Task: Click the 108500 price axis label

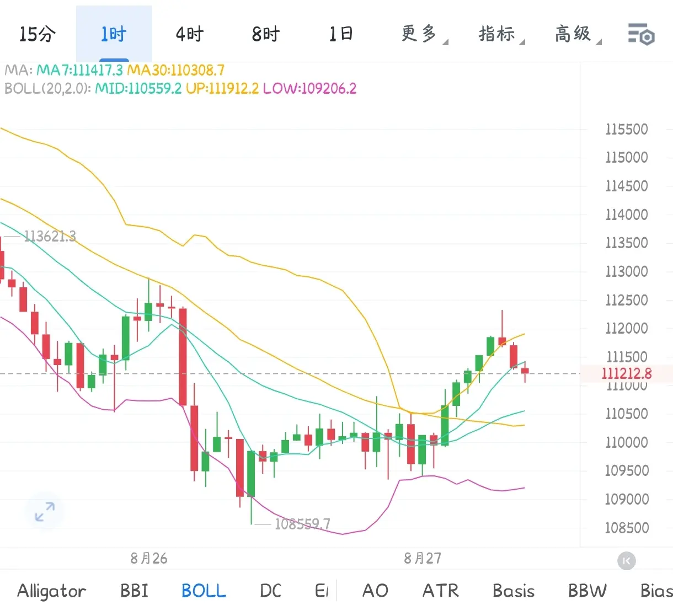Action: coord(626,528)
